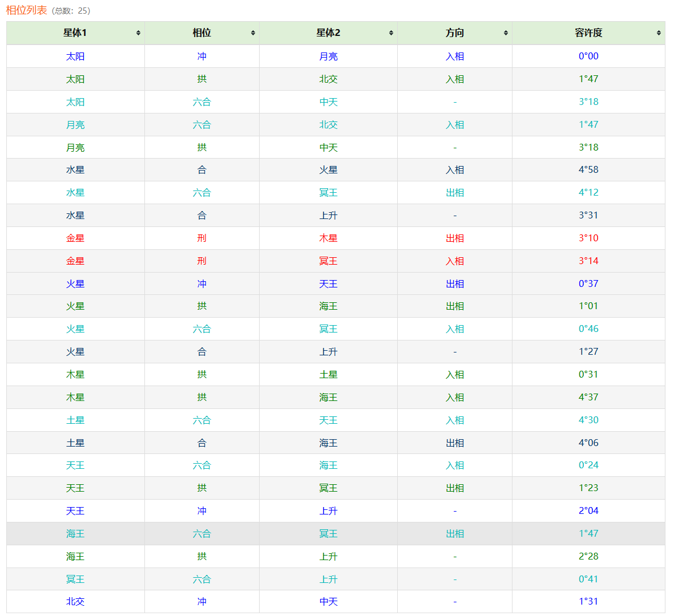Click 月亮 in the 太阳 冲 row
The width and height of the screenshot is (674, 616).
pos(328,56)
